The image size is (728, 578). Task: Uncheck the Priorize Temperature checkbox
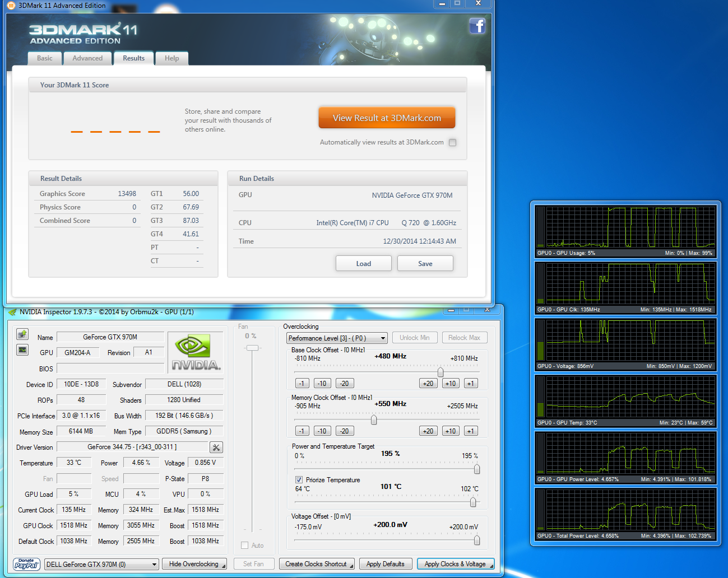[x=299, y=480]
